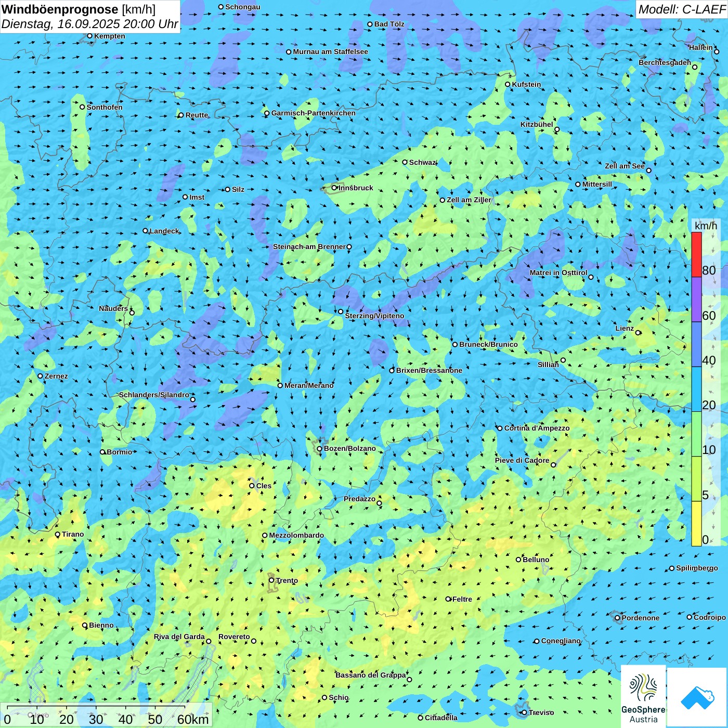Click the Zernez label
728x728 pixels.
[56, 376]
